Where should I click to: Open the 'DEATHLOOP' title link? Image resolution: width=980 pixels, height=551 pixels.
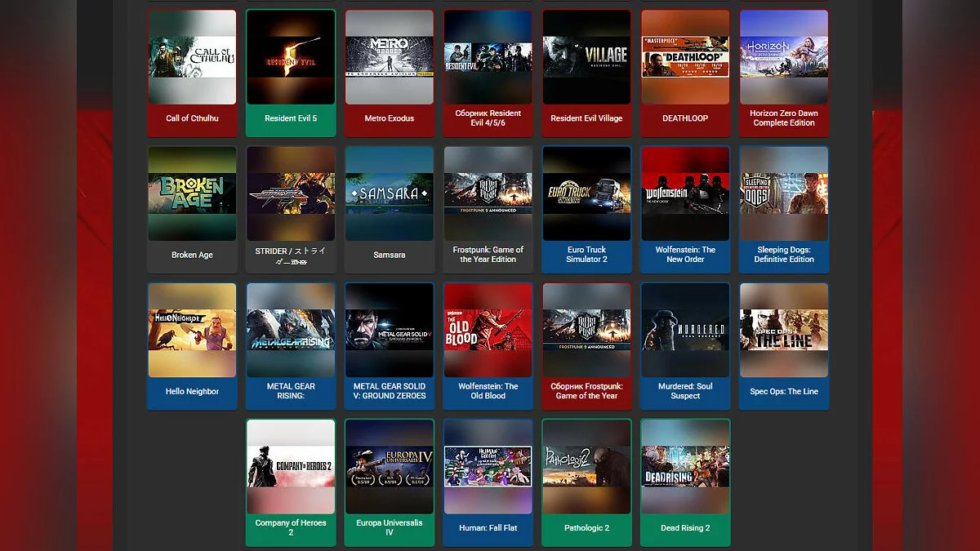pos(685,118)
